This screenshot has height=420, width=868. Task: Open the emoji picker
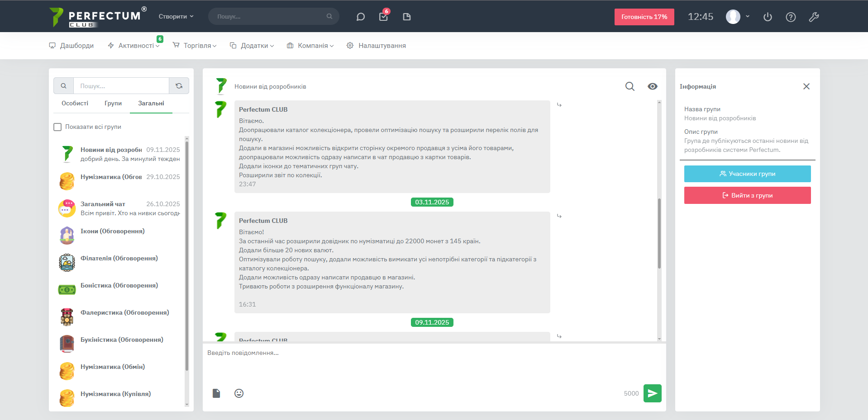239,393
